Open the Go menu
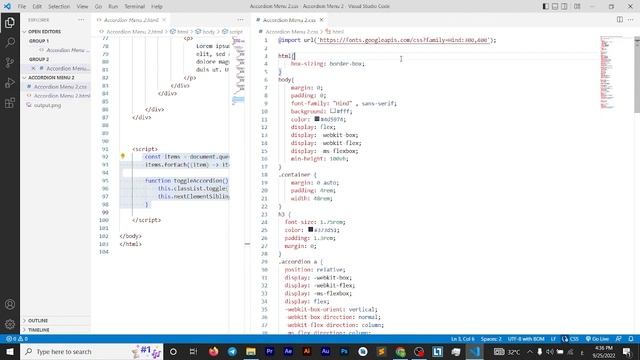This screenshot has height=360, width=640. click(x=98, y=7)
